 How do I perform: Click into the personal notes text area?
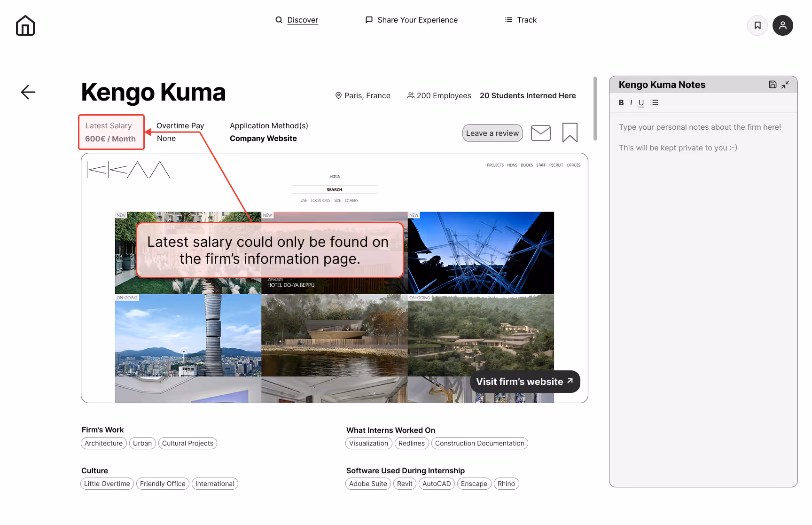(703, 299)
